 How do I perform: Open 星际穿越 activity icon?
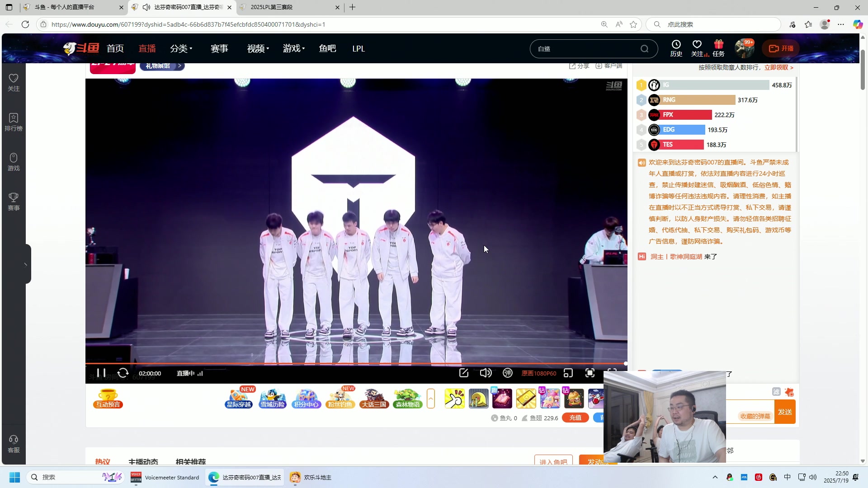239,399
